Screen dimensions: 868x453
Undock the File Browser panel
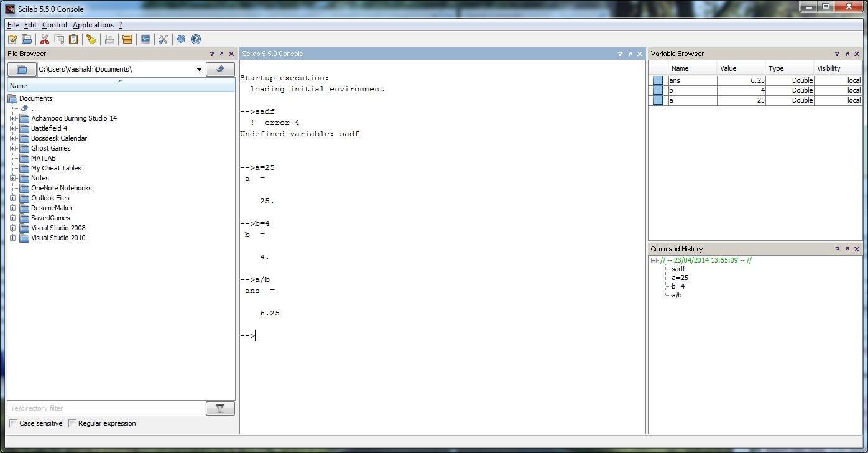[221, 54]
